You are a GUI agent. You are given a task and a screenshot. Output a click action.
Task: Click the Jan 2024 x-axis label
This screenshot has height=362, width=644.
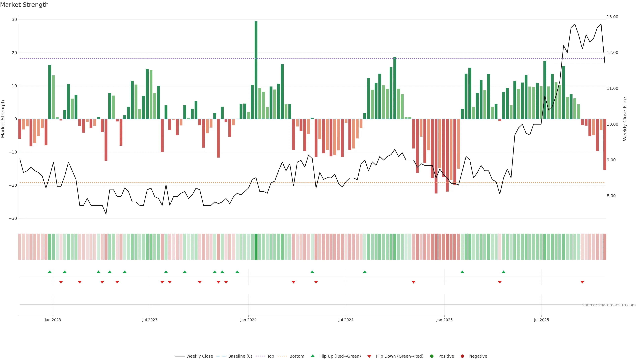click(248, 320)
